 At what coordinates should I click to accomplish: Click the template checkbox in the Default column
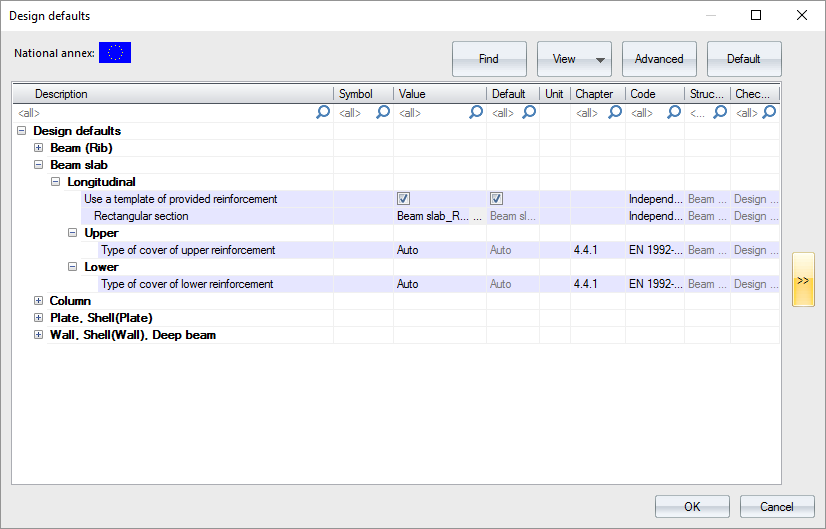[496, 199]
